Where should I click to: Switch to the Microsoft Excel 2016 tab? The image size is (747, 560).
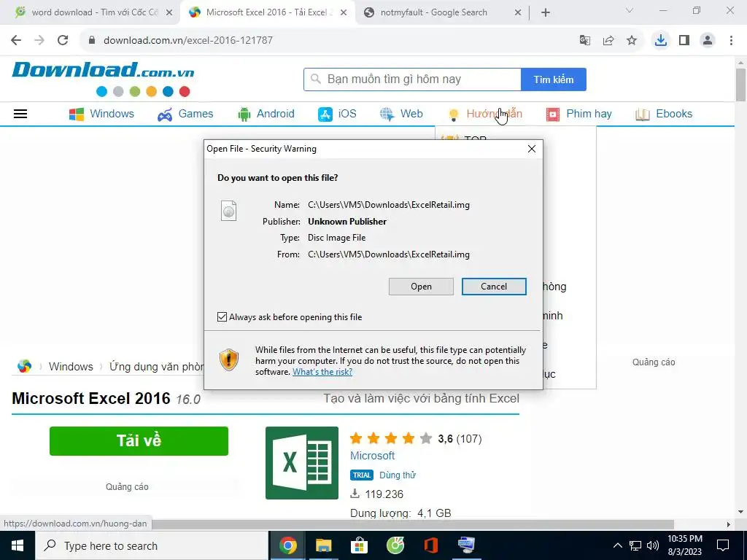point(267,12)
